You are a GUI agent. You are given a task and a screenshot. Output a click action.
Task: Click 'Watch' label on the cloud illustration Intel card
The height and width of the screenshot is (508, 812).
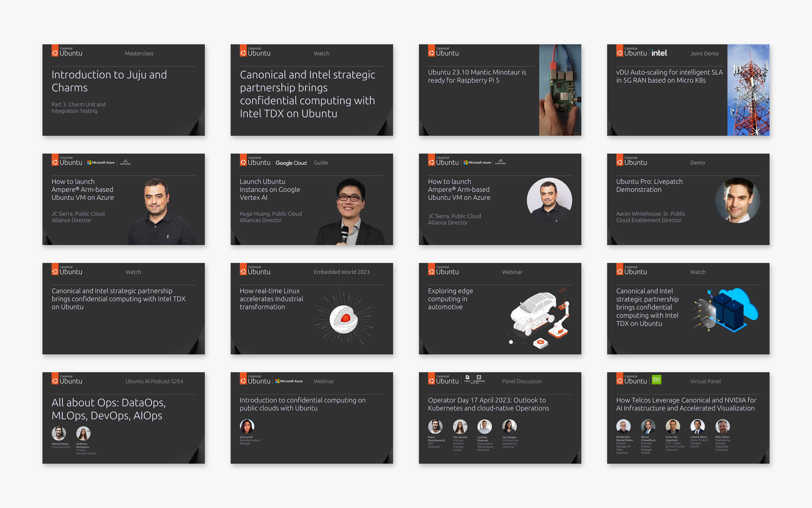click(x=698, y=272)
